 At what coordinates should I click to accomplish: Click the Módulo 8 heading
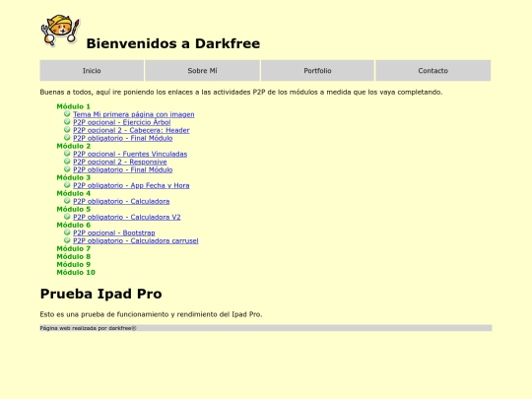pos(74,256)
